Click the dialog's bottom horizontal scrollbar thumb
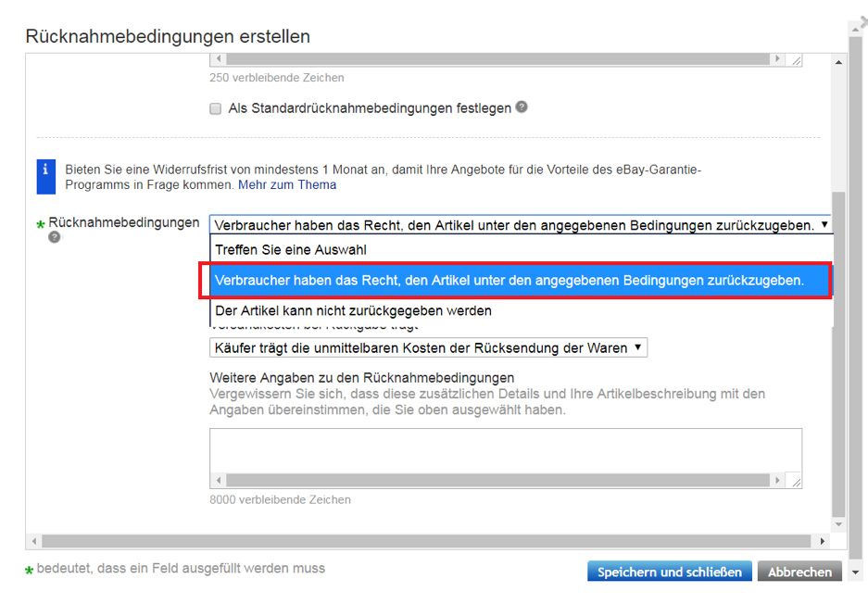The width and height of the screenshot is (868, 604). click(426, 541)
